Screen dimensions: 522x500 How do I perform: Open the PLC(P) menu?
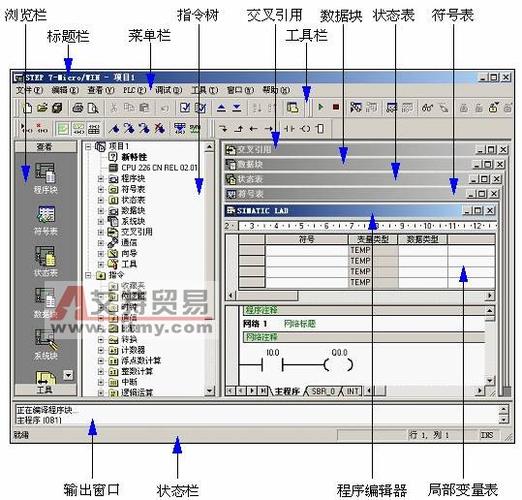(x=134, y=90)
